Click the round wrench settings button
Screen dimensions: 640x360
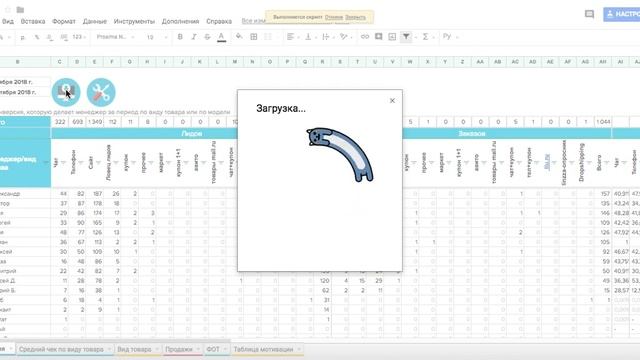[x=101, y=92]
